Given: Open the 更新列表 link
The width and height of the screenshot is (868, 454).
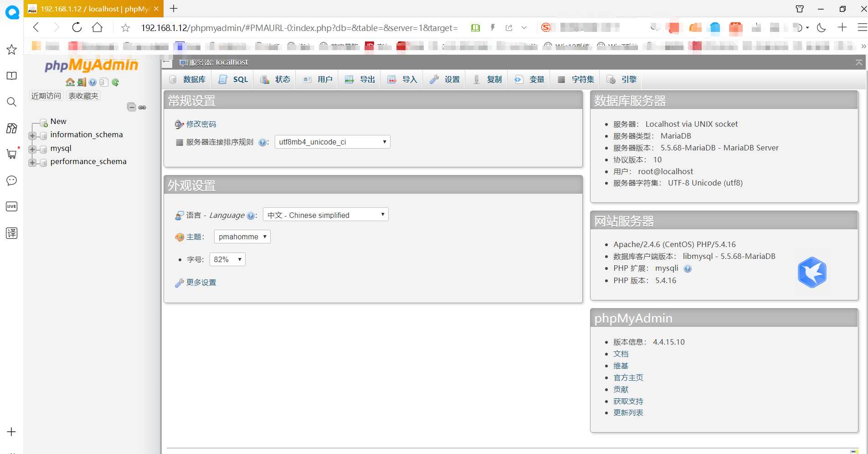Looking at the screenshot, I should pyautogui.click(x=628, y=413).
